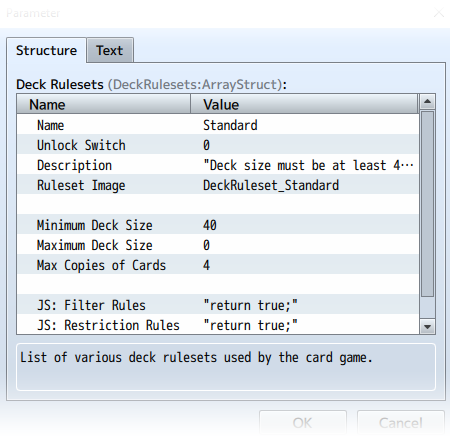Click the Name column header
The height and width of the screenshot is (444, 450).
pyautogui.click(x=104, y=104)
